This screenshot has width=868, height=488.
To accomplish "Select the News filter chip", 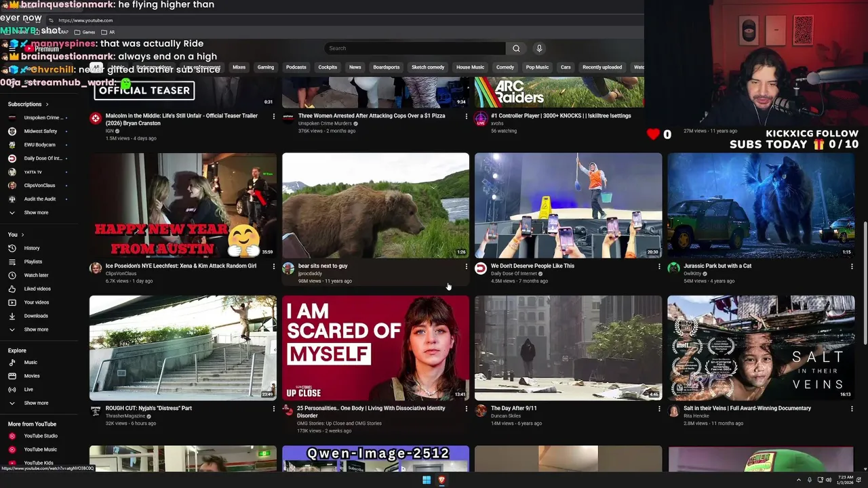I will (x=355, y=67).
